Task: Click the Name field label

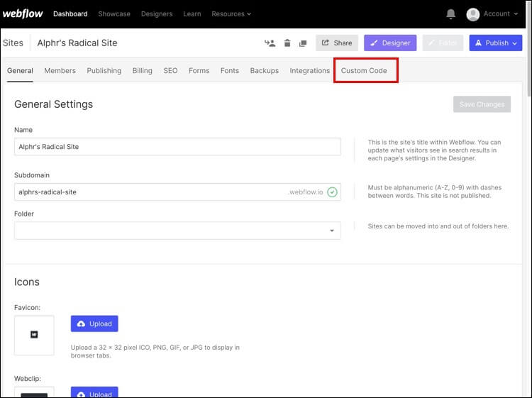Action: pyautogui.click(x=23, y=130)
